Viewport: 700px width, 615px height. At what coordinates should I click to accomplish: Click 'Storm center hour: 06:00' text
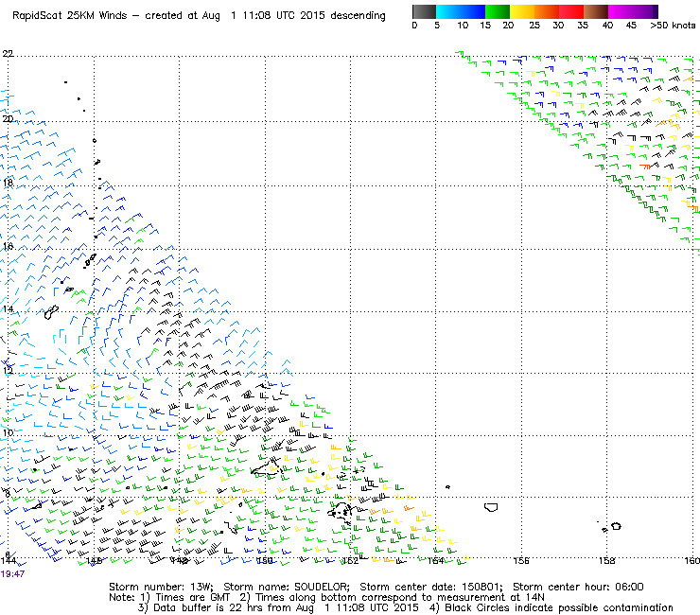point(578,587)
